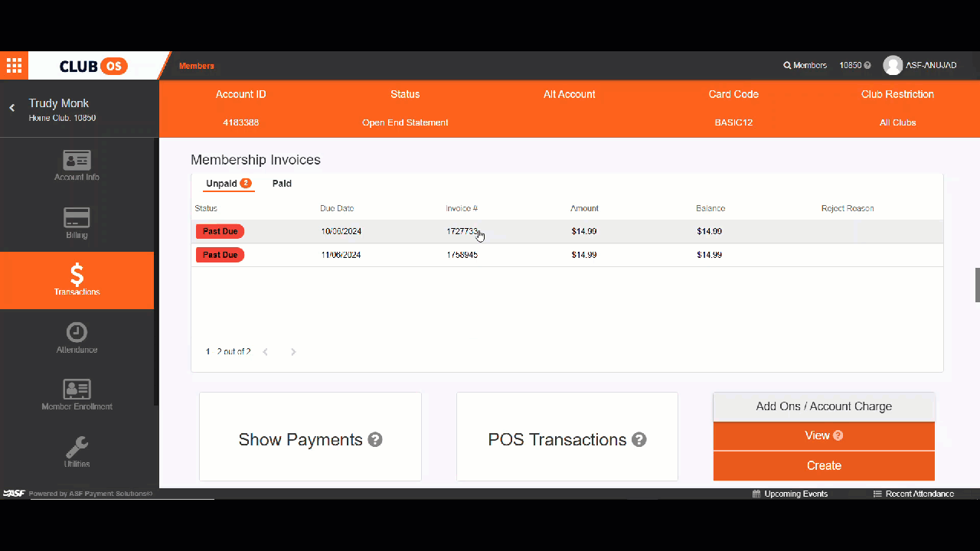Switch to the Unpaid invoices tab

click(229, 184)
